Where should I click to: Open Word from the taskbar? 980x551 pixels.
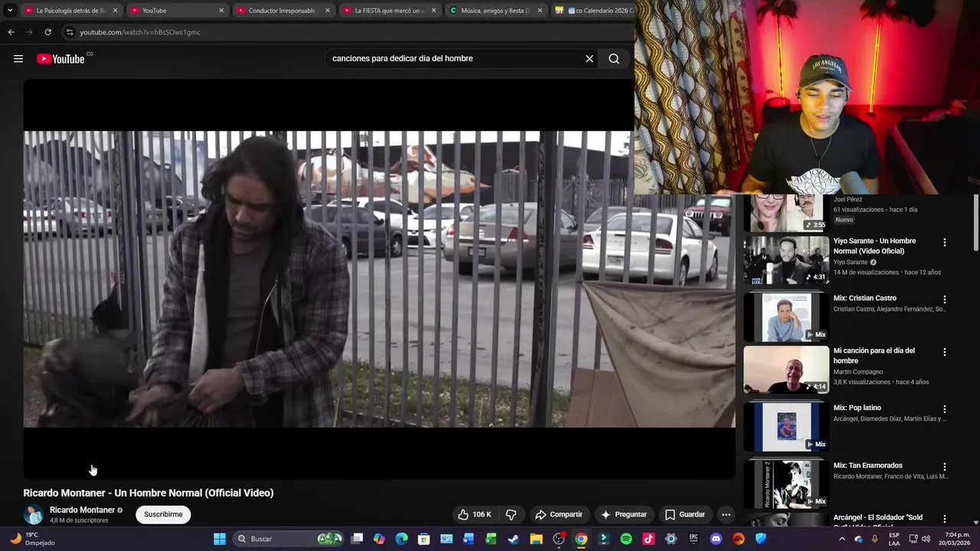(469, 539)
